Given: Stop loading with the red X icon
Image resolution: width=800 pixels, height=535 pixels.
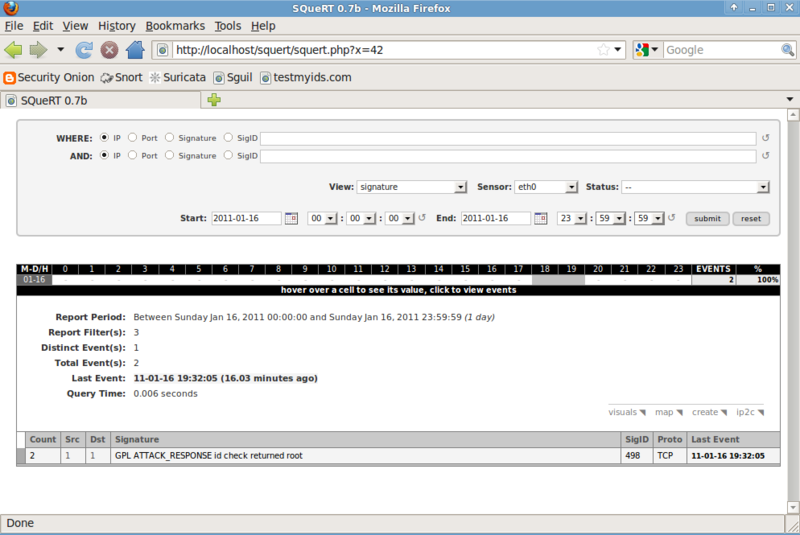Looking at the screenshot, I should coord(109,50).
